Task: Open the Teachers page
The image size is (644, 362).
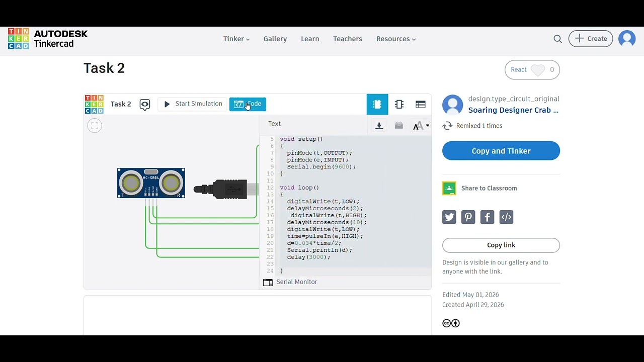Action: (x=348, y=39)
